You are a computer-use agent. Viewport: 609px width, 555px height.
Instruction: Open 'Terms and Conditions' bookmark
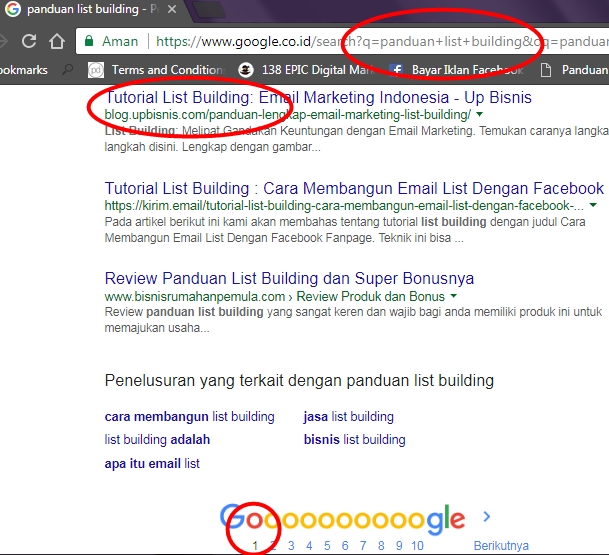click(x=168, y=70)
